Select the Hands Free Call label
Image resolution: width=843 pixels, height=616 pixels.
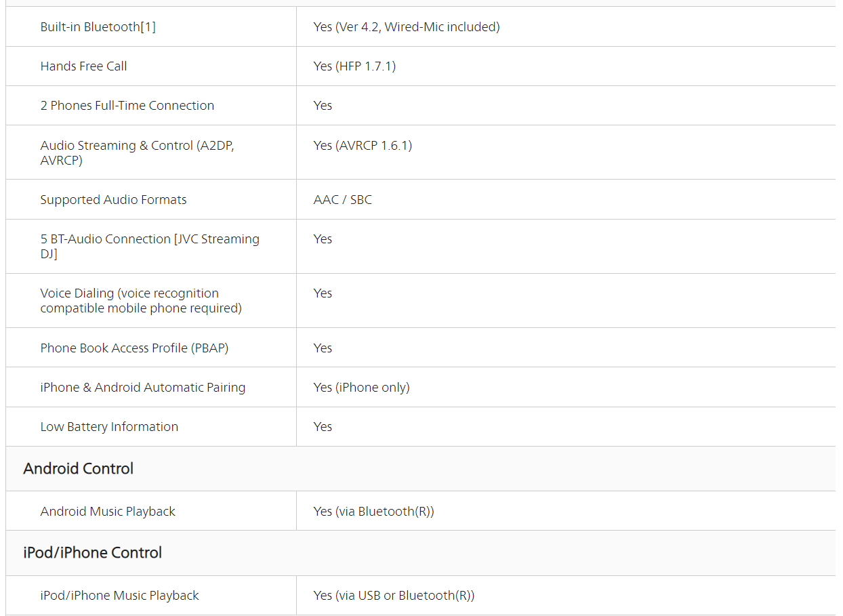[x=83, y=66]
